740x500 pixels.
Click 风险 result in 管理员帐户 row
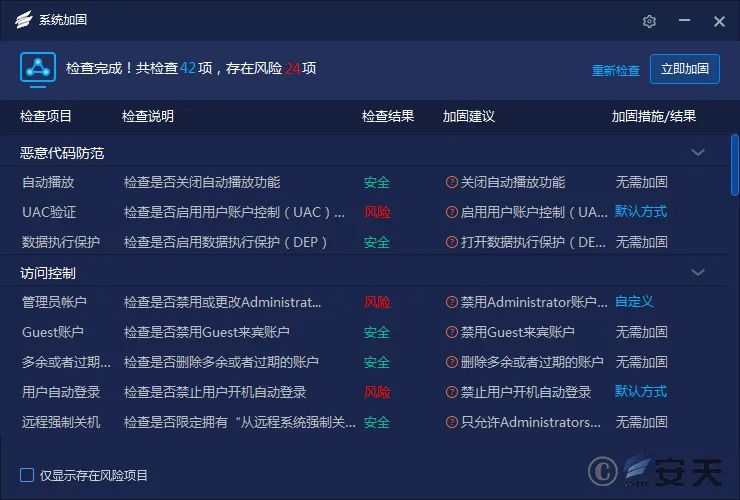click(377, 302)
